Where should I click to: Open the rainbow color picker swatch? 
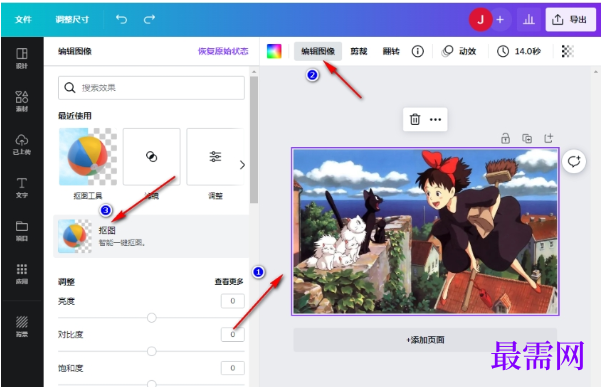click(x=274, y=51)
